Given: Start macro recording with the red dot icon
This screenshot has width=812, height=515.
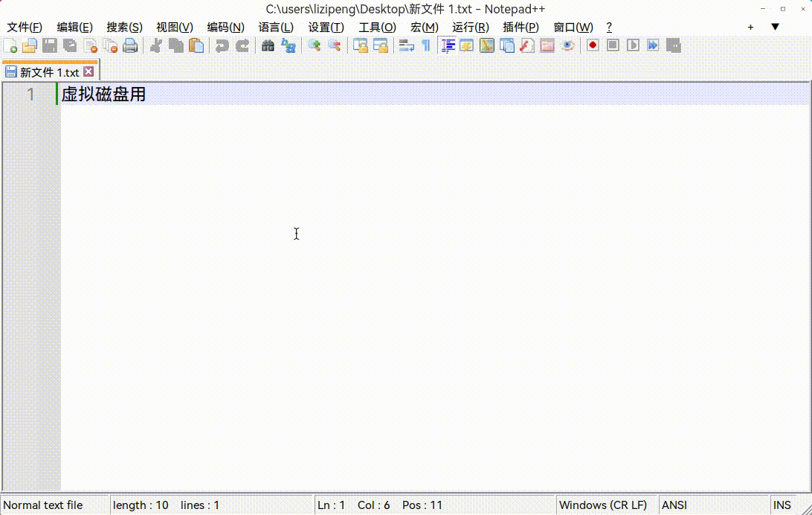Looking at the screenshot, I should 592,45.
